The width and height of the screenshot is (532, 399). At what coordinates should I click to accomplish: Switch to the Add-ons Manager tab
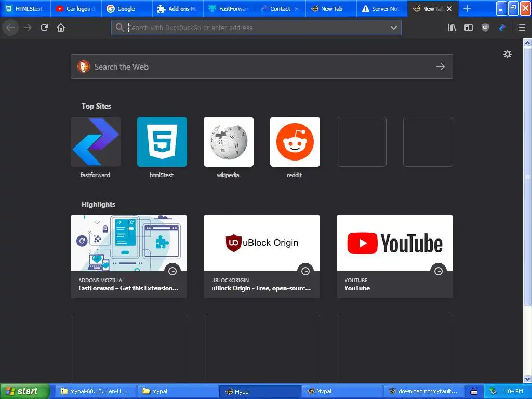pyautogui.click(x=178, y=9)
